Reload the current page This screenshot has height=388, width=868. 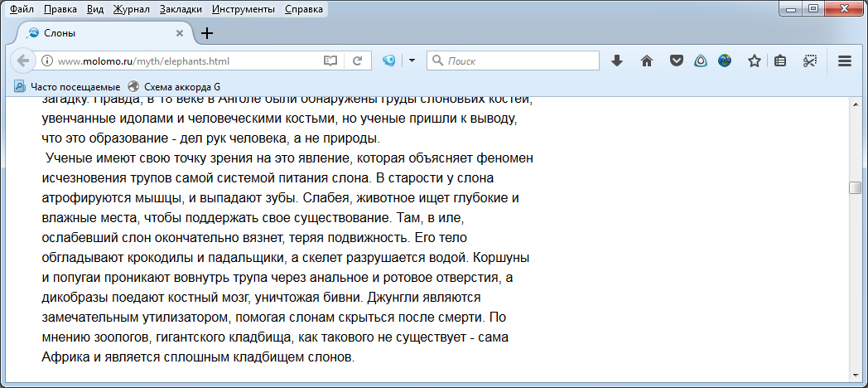(x=357, y=61)
